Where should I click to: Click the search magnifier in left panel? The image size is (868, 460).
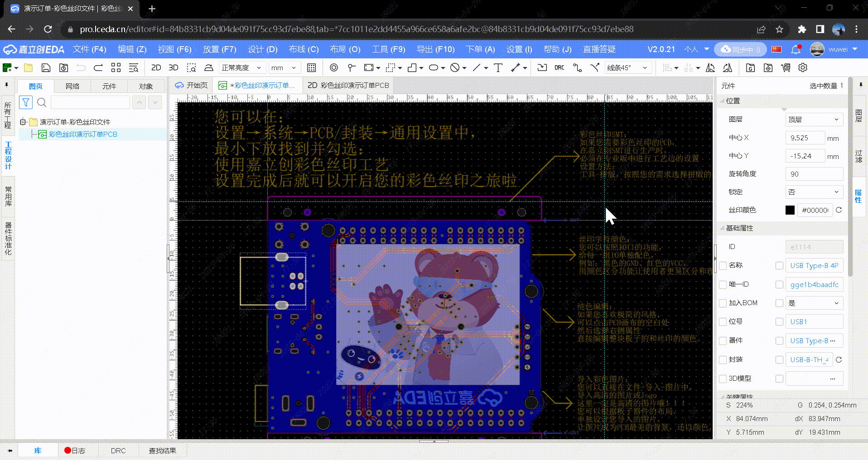coord(42,102)
